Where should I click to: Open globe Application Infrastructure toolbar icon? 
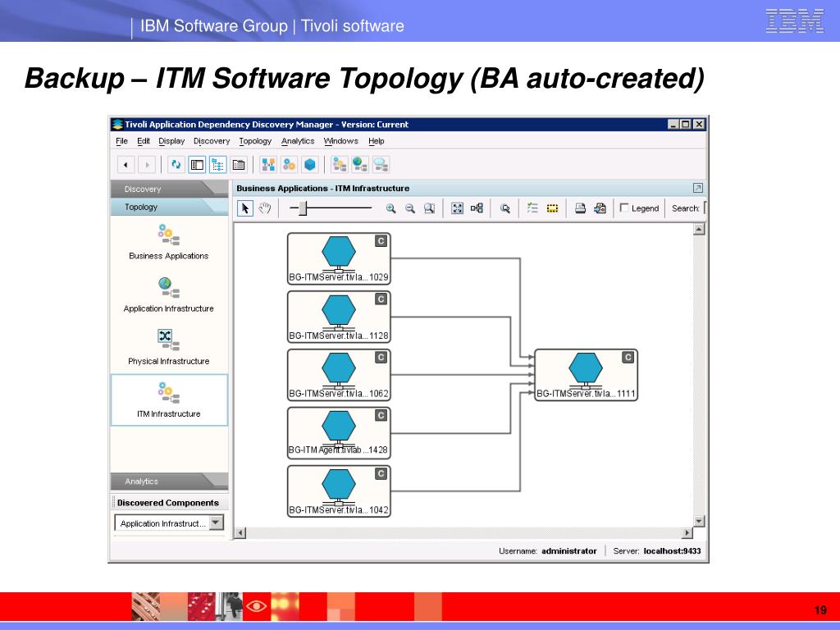pyautogui.click(x=360, y=164)
